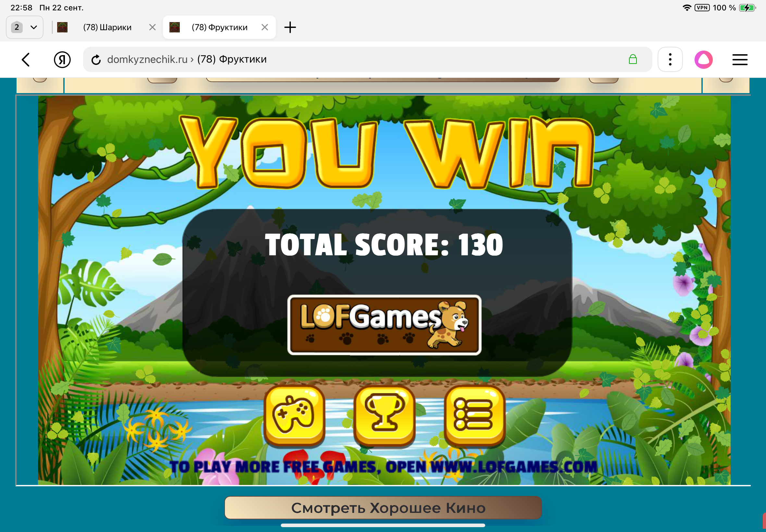Open the hamburger browser menu
766x532 pixels.
[739, 60]
